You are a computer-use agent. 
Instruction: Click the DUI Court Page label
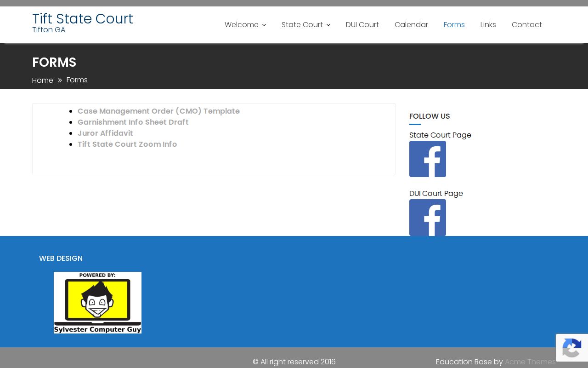pyautogui.click(x=436, y=194)
